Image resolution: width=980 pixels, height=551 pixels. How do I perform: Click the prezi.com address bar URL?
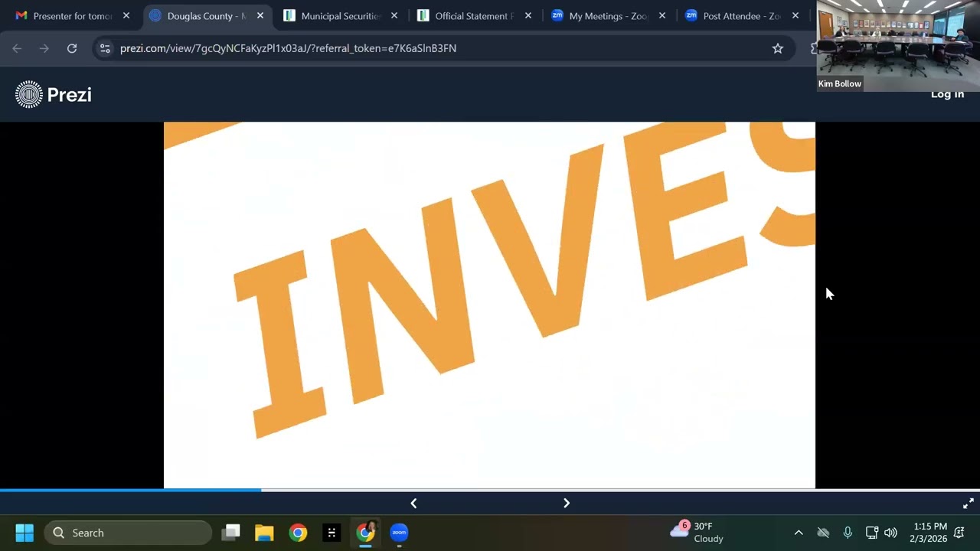288,48
